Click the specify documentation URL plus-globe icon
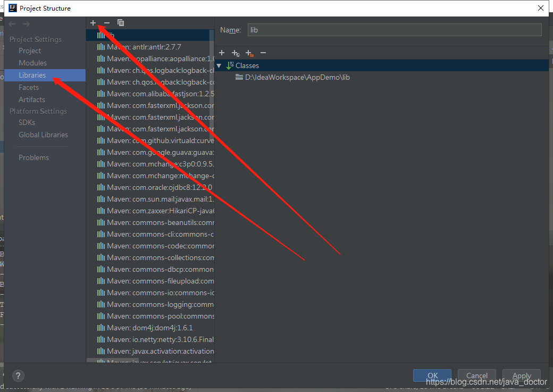Screen dimensions: 553x392 tap(236, 53)
